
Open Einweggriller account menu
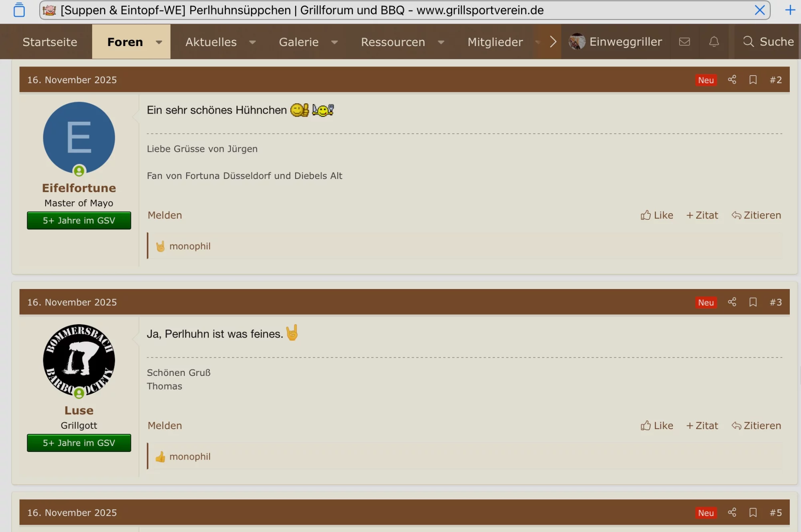[x=615, y=42]
